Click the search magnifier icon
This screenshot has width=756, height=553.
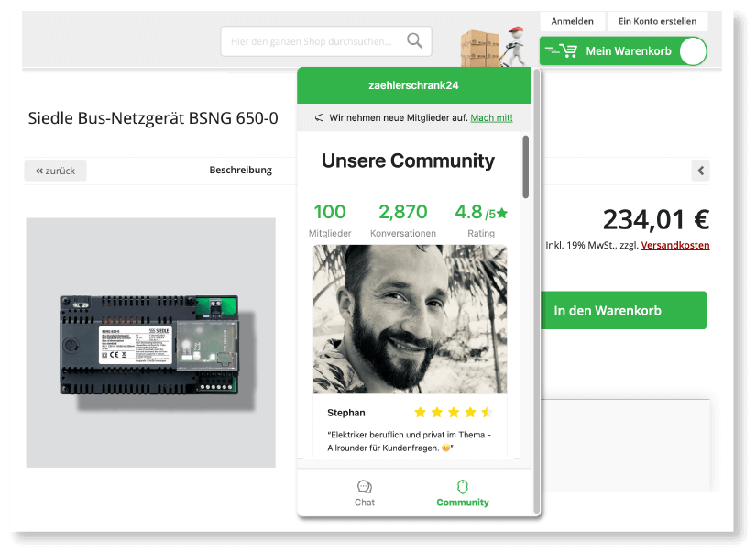(x=414, y=41)
